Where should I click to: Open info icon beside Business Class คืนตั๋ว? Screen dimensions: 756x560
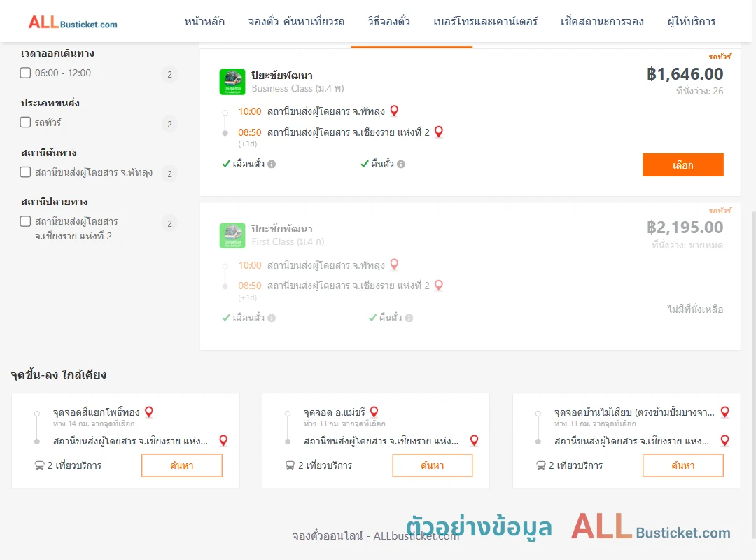[x=401, y=164]
